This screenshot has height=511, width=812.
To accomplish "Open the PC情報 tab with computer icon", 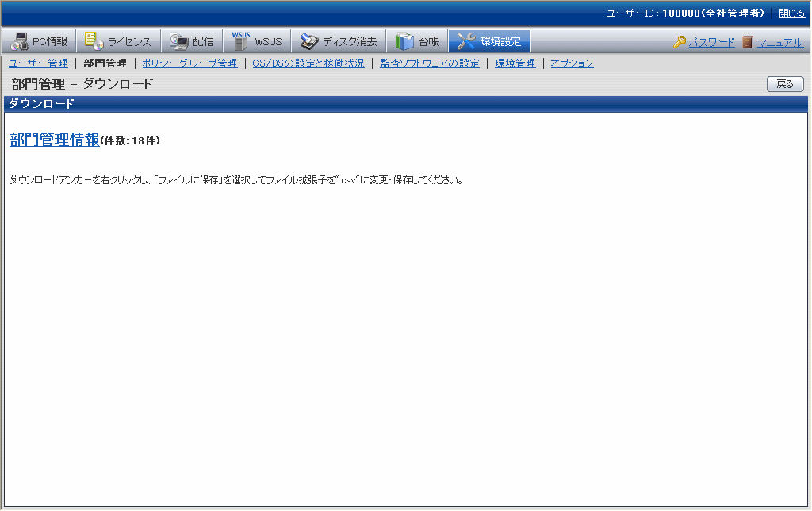I will pyautogui.click(x=39, y=41).
